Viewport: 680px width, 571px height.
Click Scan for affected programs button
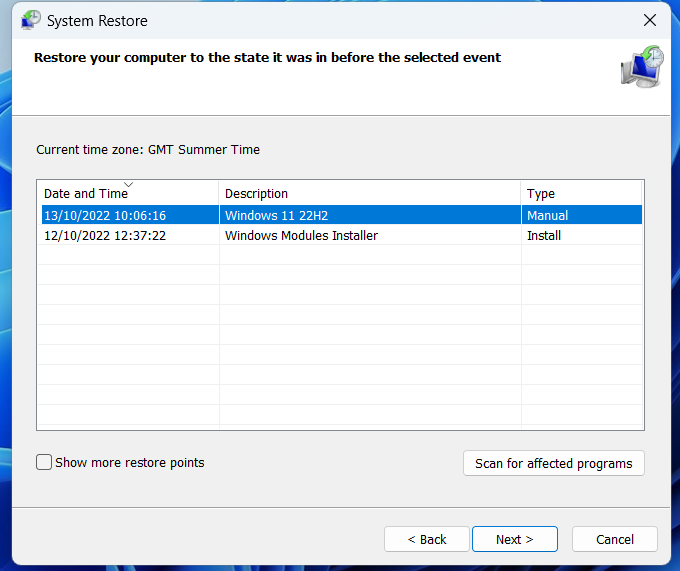[x=554, y=463]
